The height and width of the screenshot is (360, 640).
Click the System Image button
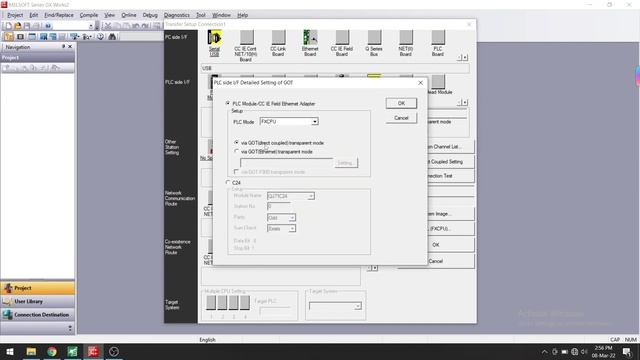tap(451, 213)
